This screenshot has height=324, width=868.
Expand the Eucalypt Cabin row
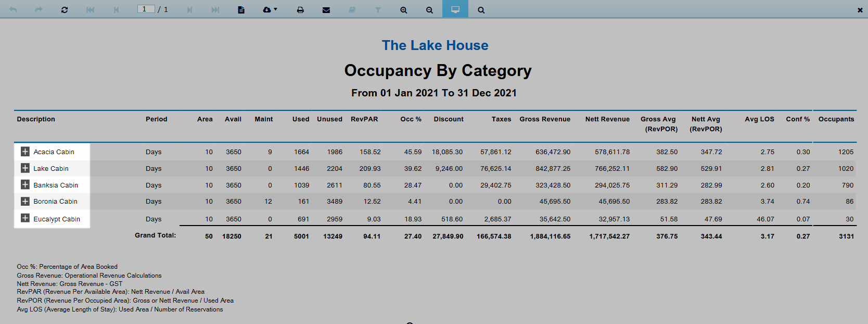click(25, 218)
